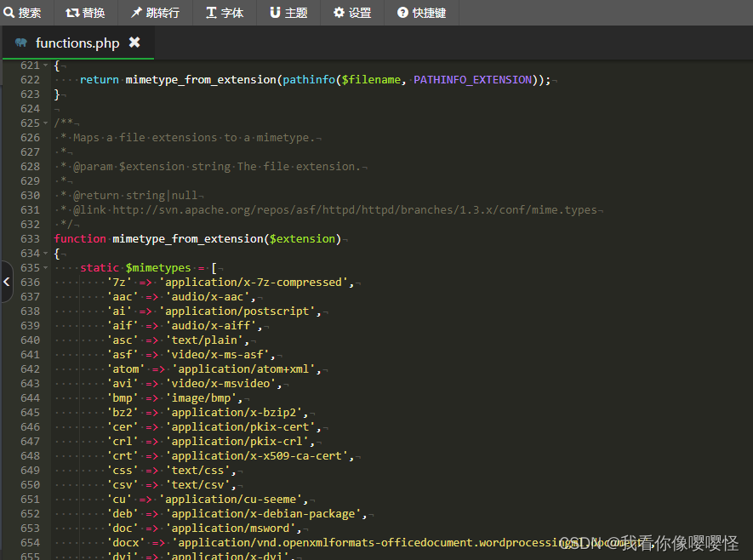Collapse the left sidebar with the chevron
The height and width of the screenshot is (560, 753).
point(6,281)
